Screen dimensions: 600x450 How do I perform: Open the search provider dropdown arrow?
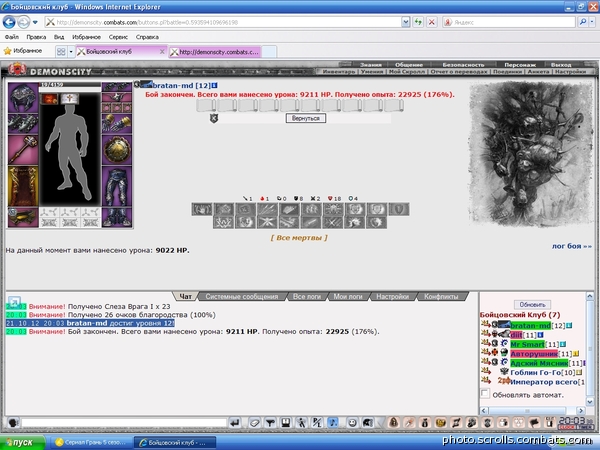[x=592, y=22]
